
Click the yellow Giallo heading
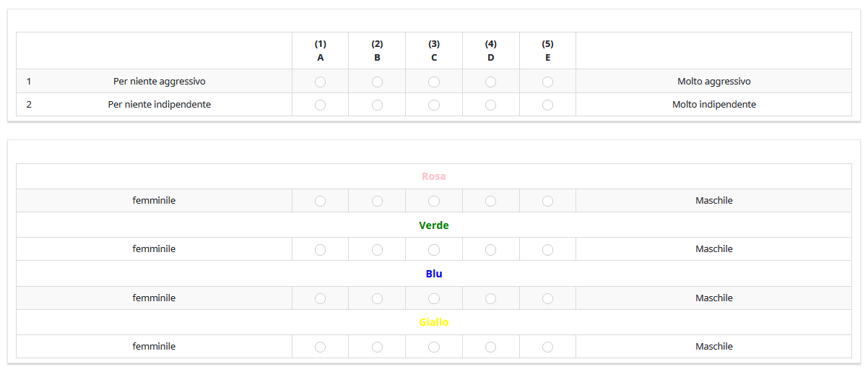(x=434, y=322)
